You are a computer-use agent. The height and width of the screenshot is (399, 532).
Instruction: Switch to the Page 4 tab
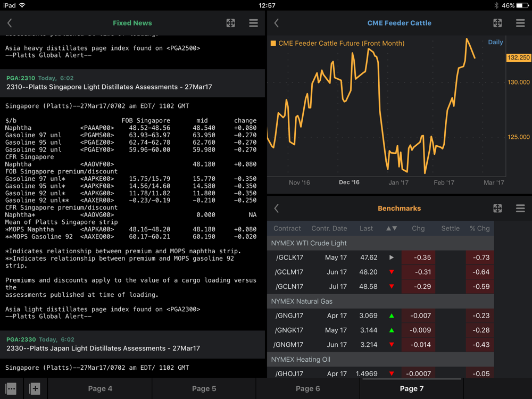[100, 389]
